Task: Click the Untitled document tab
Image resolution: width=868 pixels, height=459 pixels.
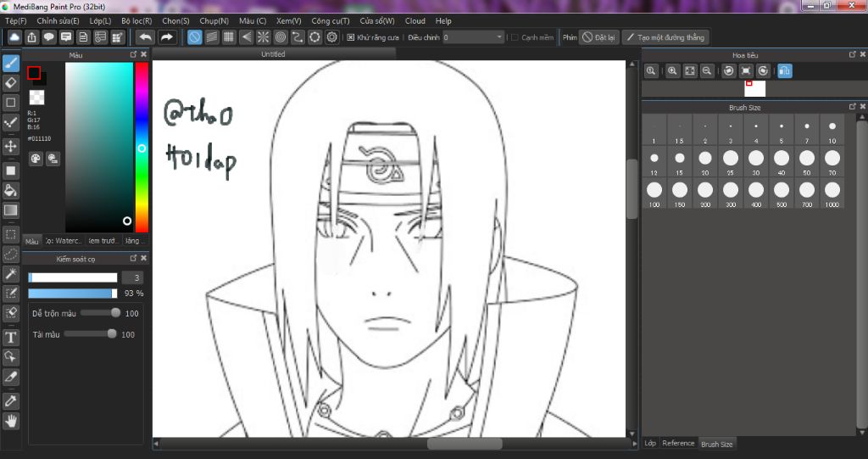Action: coord(274,53)
